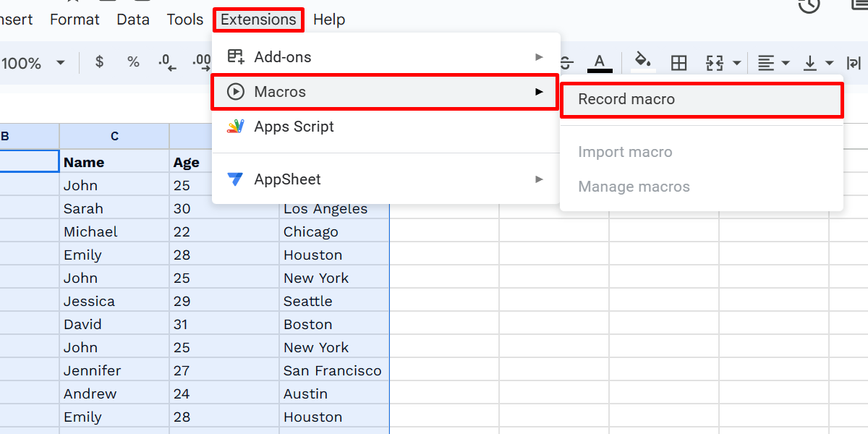The height and width of the screenshot is (434, 868).
Task: Format selection as currency
Action: (x=98, y=63)
